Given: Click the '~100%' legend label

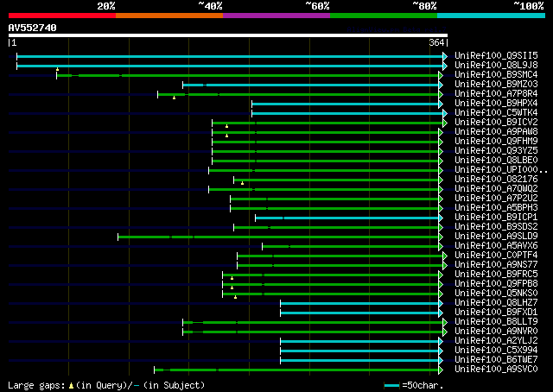Looking at the screenshot, I should click(x=529, y=6).
